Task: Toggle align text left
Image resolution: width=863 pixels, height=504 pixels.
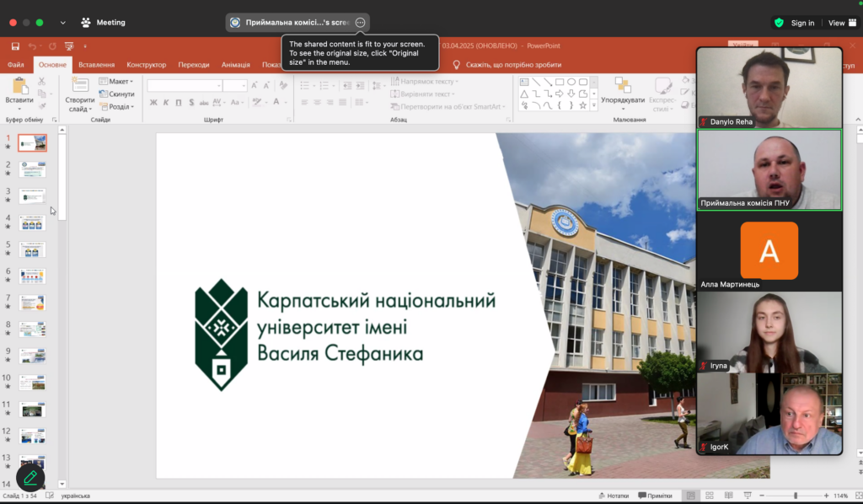Action: (x=304, y=102)
